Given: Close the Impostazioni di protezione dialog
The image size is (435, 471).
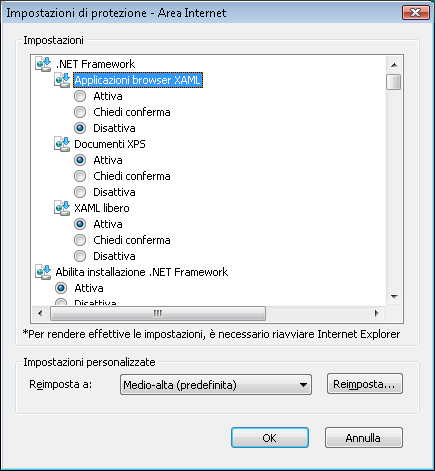Looking at the screenshot, I should point(416,13).
